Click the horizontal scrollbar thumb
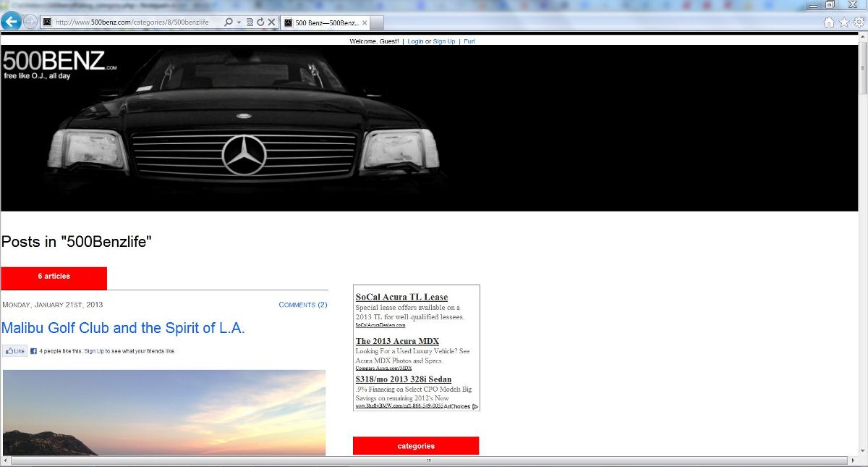 (x=428, y=460)
